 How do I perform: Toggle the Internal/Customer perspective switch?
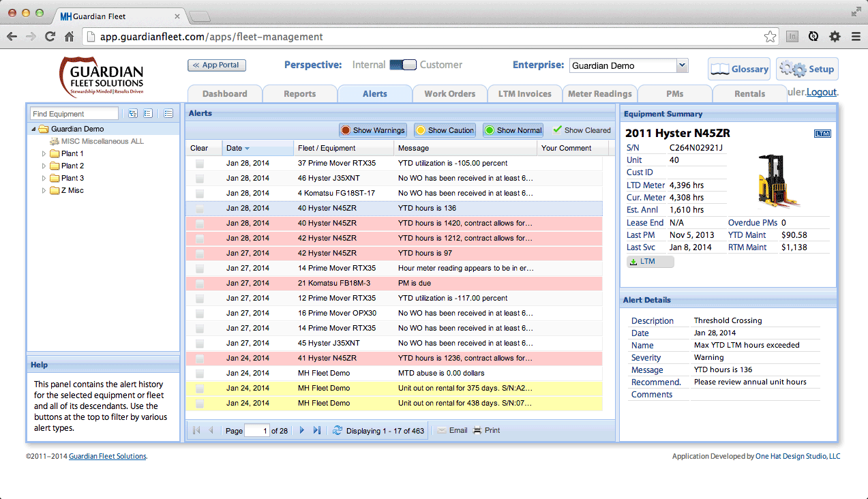pyautogui.click(x=403, y=65)
